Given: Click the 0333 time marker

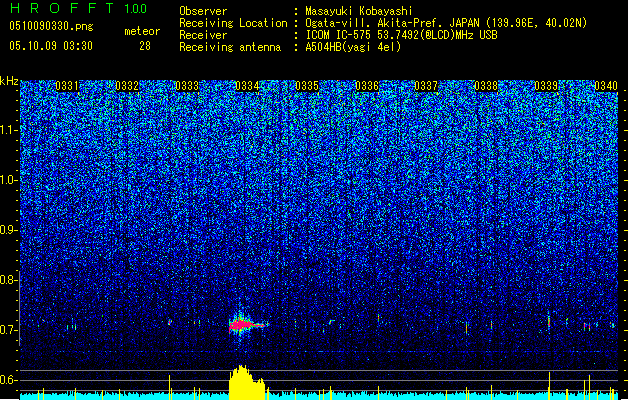Looking at the screenshot, I should click(187, 86).
